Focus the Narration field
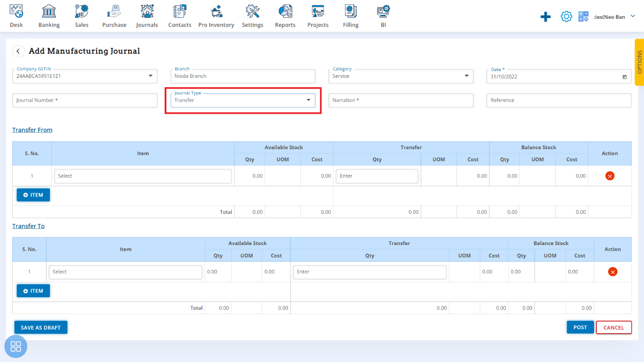This screenshot has width=644, height=362. click(x=401, y=100)
